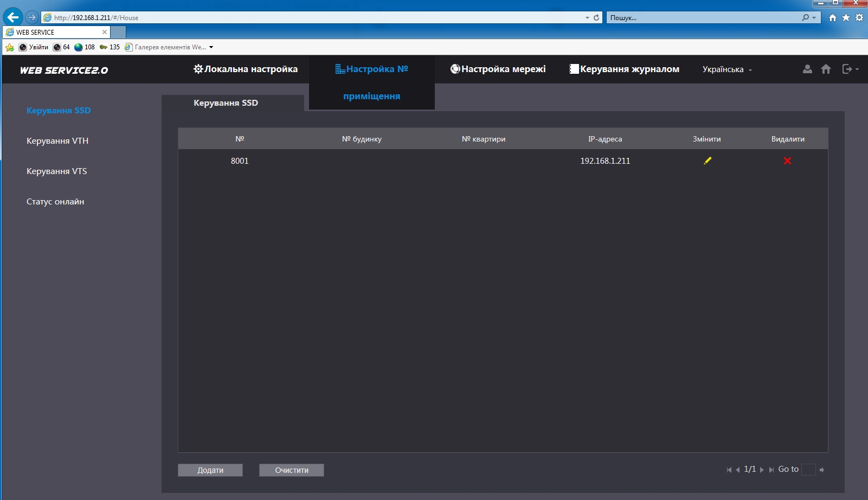
Task: Close the WEB SERVICE browser tab
Action: pos(105,32)
